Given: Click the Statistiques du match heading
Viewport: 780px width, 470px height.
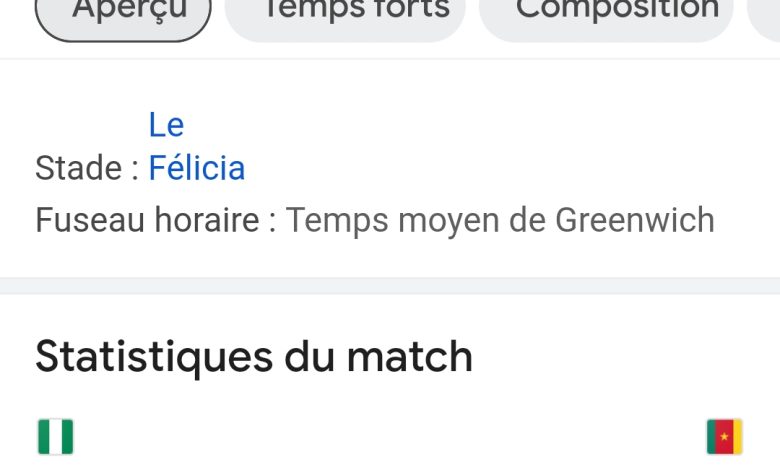Looking at the screenshot, I should pyautogui.click(x=254, y=356).
